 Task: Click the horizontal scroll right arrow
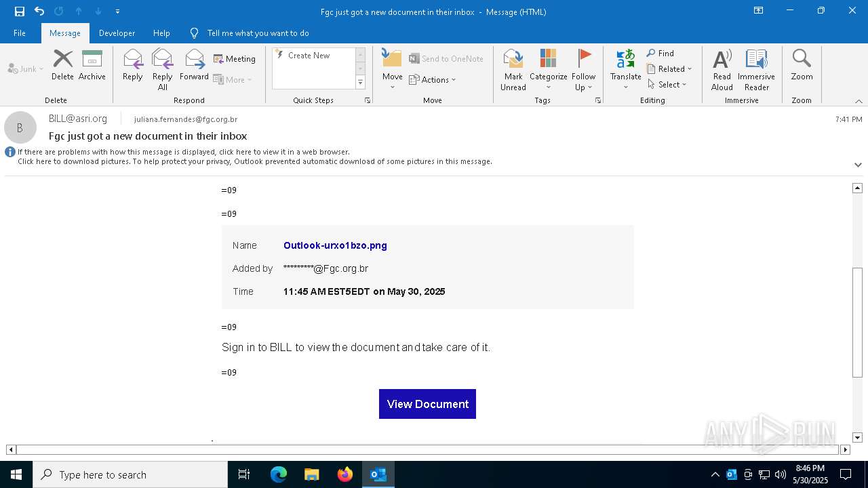845,449
